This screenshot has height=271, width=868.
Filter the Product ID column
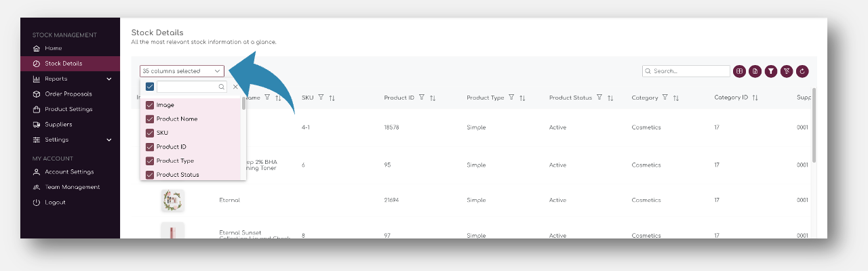click(422, 98)
